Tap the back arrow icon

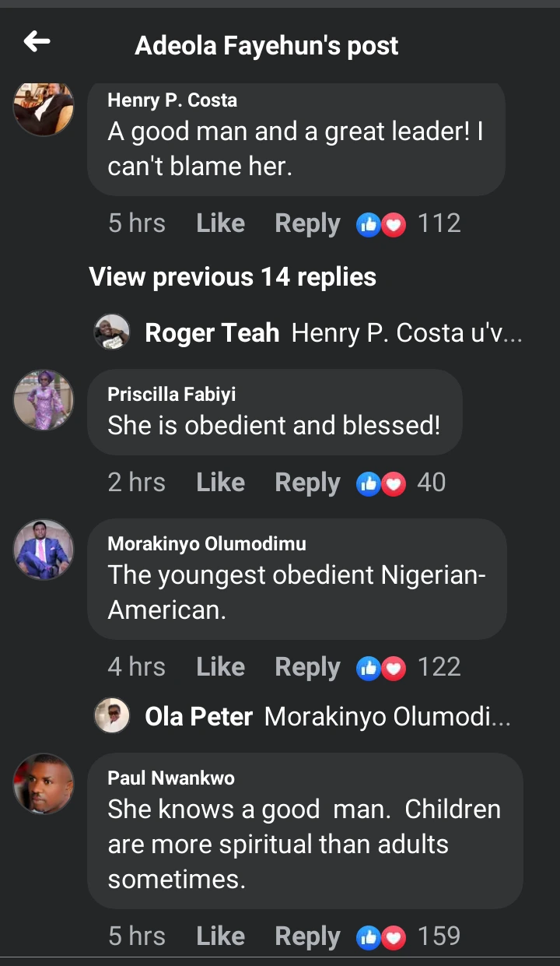pos(37,42)
